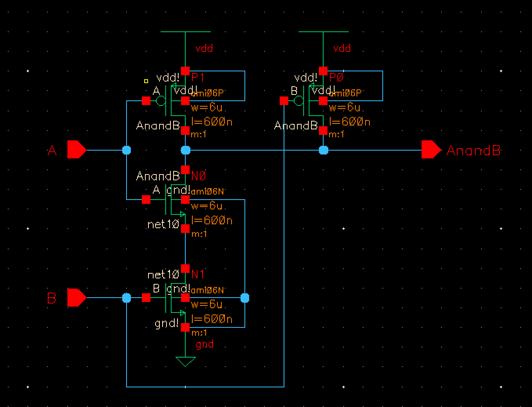Select the N1 instance name label
This screenshot has width=532, height=407.
(x=198, y=274)
